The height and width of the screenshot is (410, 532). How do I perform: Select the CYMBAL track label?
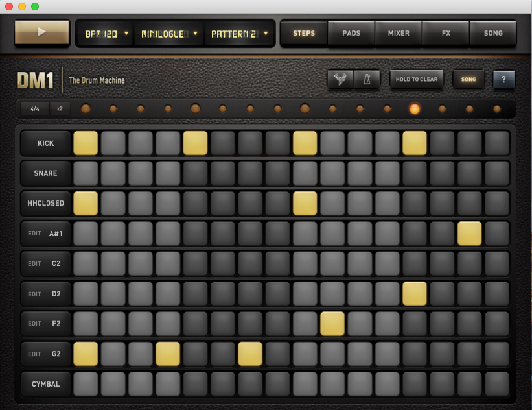pyautogui.click(x=46, y=384)
